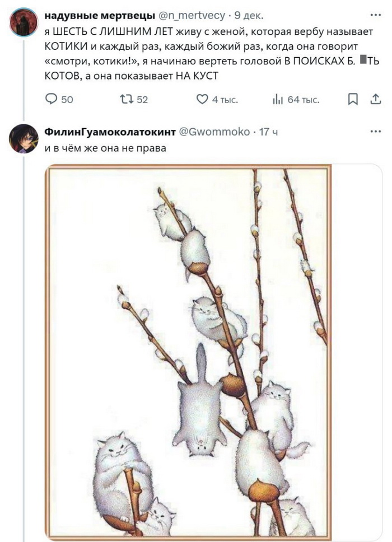Open надувные мертвецы profile avatar
Viewport: 392px width, 542px height.
[x=23, y=22]
